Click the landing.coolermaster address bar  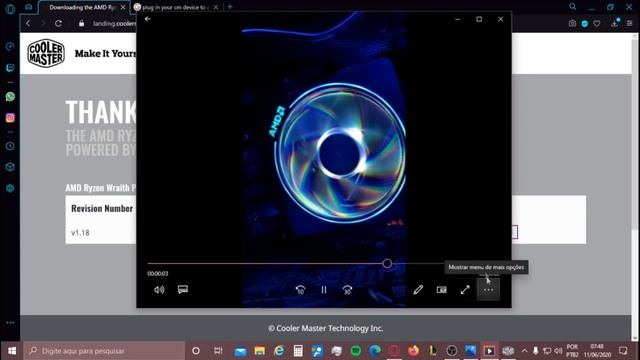(x=114, y=24)
